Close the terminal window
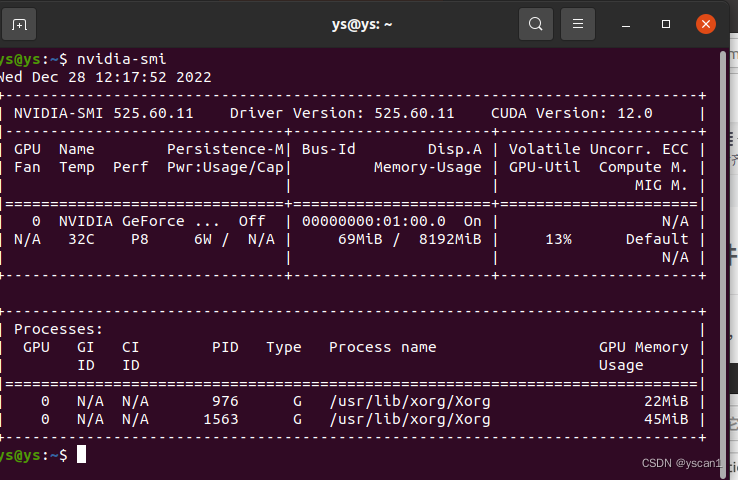This screenshot has height=480, width=738. click(706, 24)
